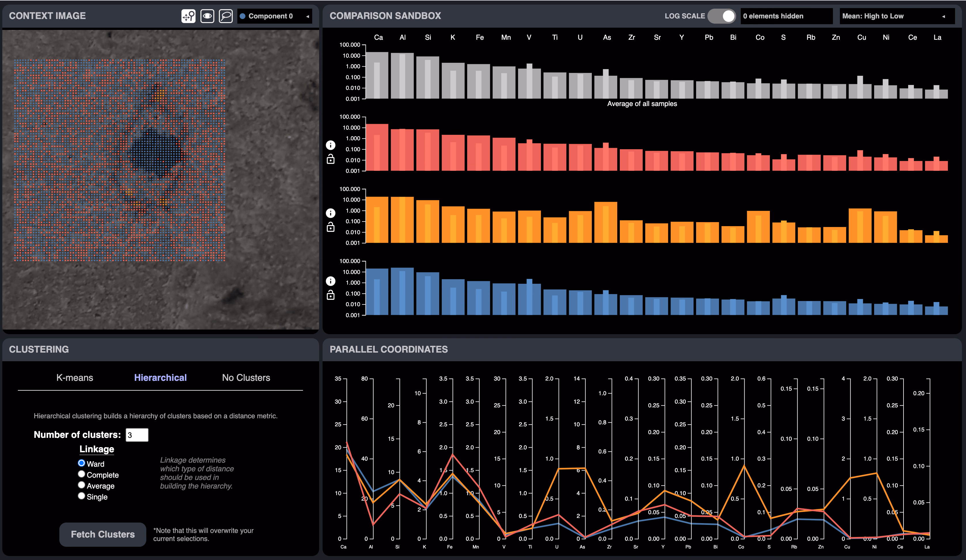Choose the Average linkage option
This screenshot has width=966, height=560.
click(x=81, y=485)
